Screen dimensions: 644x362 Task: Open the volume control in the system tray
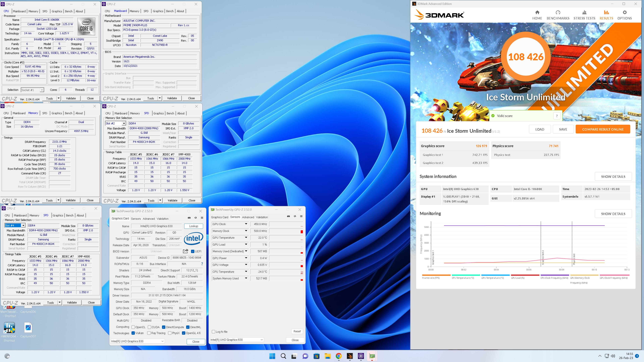tap(613, 356)
